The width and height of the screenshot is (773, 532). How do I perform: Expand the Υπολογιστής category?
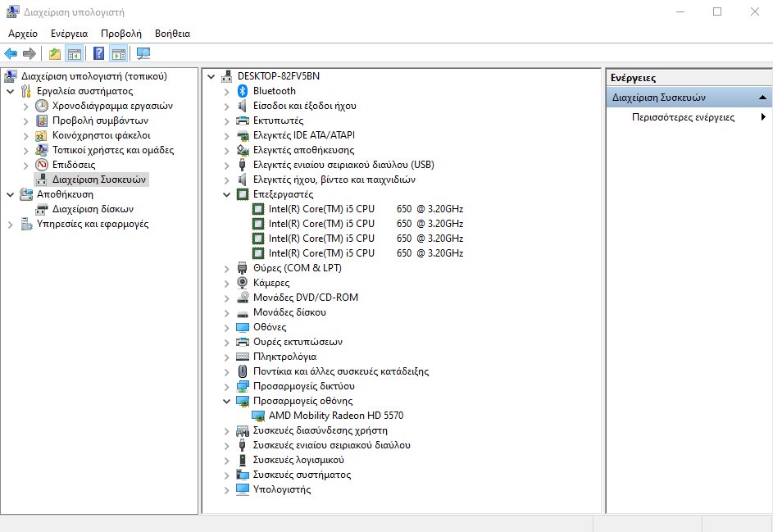tap(226, 490)
